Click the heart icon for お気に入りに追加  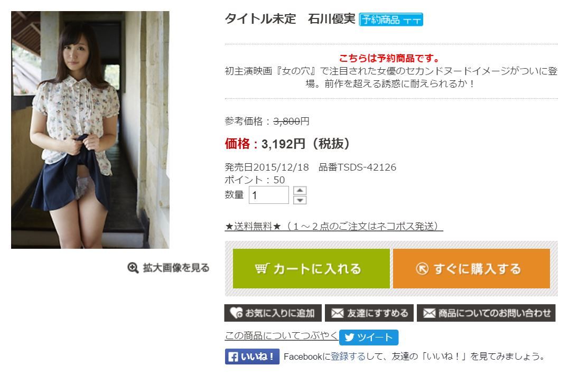tap(236, 313)
